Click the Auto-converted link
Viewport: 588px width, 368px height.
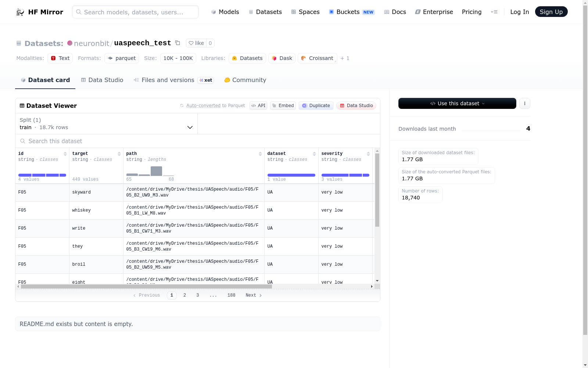203,106
